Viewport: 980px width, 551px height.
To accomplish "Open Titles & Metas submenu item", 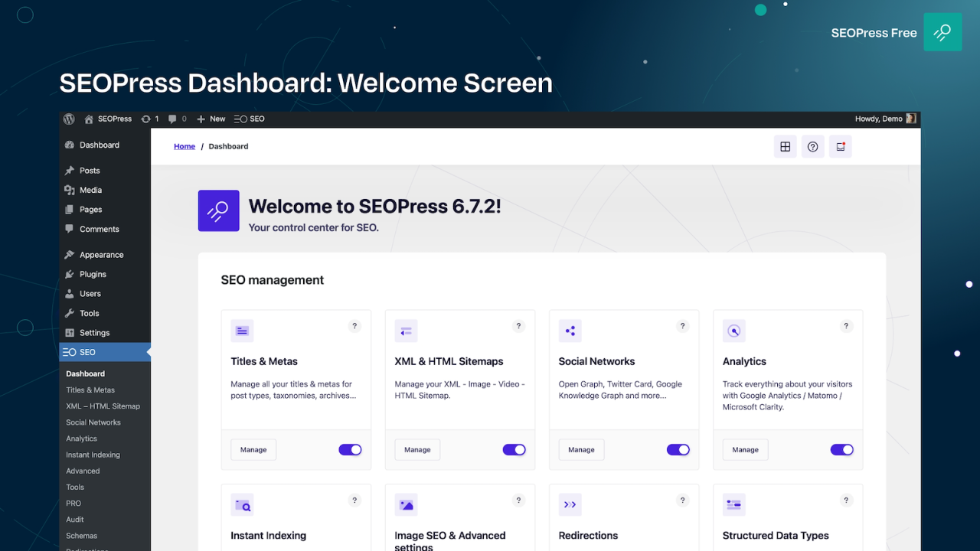I will [90, 390].
